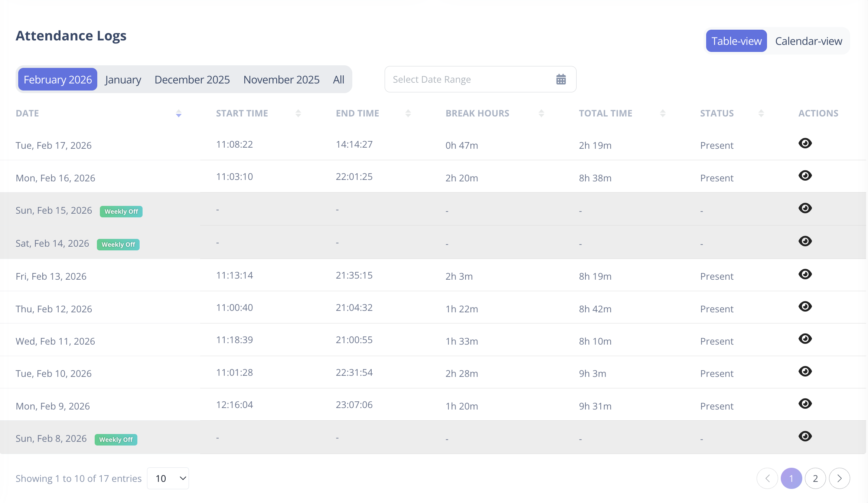This screenshot has width=868, height=503.
Task: Select the text 'Showing 1 to 10 of 17 entries'
Action: tap(78, 479)
